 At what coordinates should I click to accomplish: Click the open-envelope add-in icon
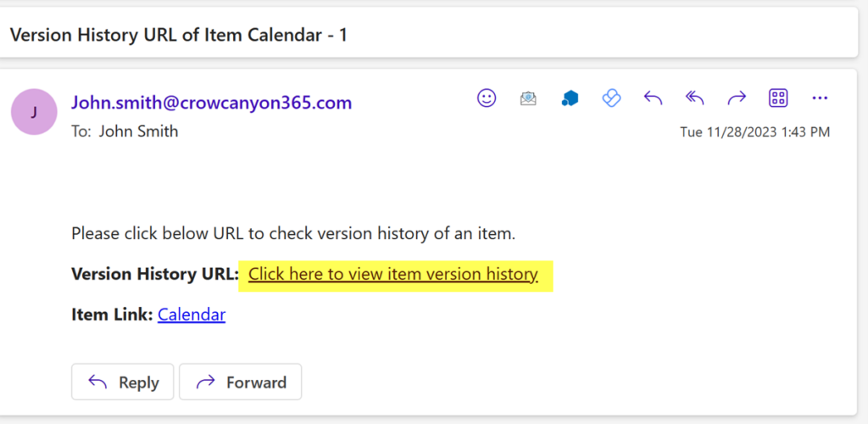pyautogui.click(x=528, y=99)
